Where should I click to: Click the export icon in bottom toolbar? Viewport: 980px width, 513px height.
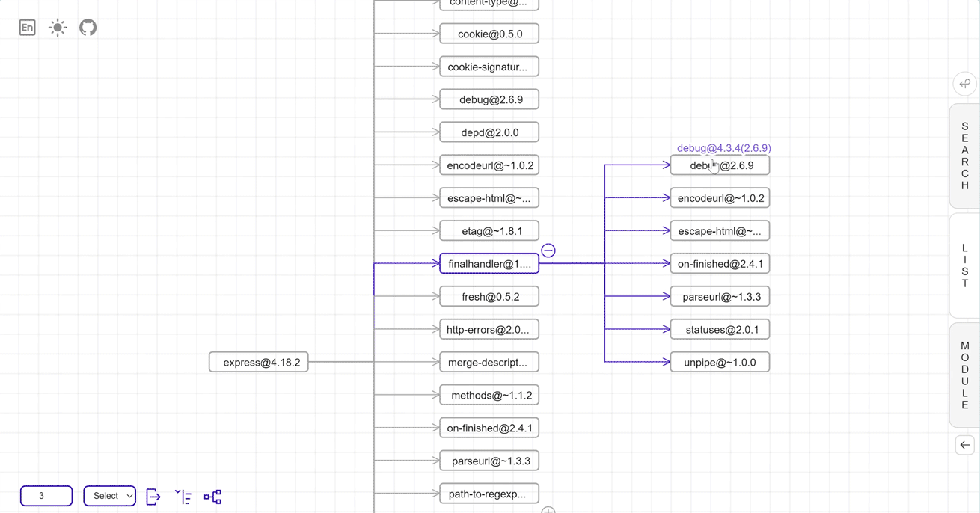coord(153,497)
